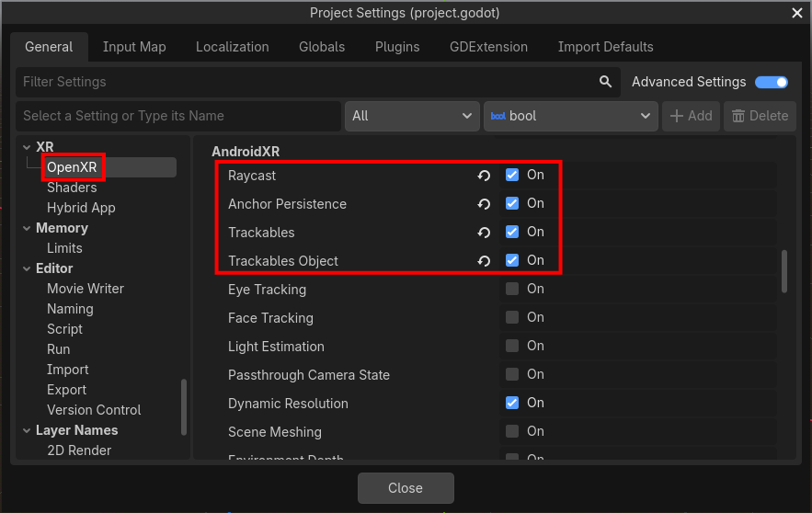This screenshot has width=812, height=513.
Task: Enable the Face Tracking checkbox
Action: [511, 317]
